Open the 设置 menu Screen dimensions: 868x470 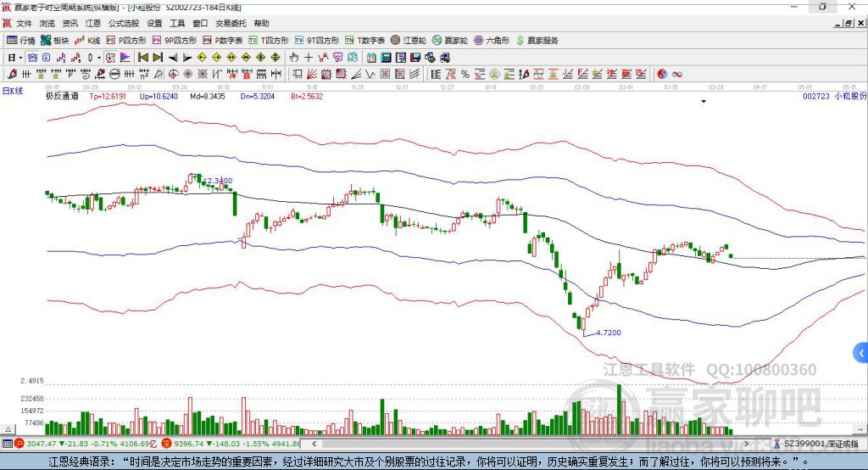(154, 23)
